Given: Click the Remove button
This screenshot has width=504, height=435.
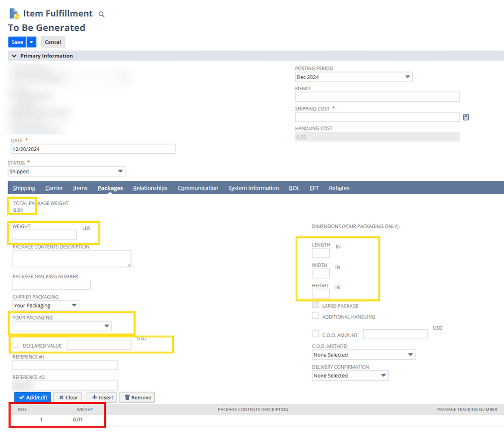Looking at the screenshot, I should pos(137,398).
